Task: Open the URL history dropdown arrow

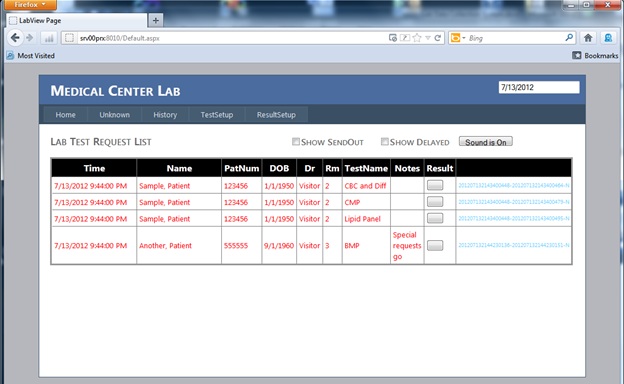Action: [x=427, y=38]
